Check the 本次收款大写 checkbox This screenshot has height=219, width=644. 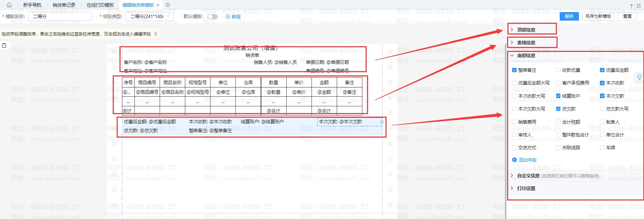(514, 96)
